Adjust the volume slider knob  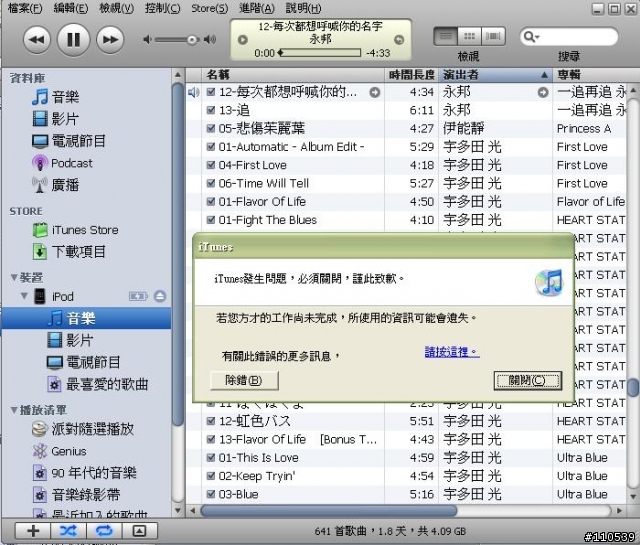point(192,40)
